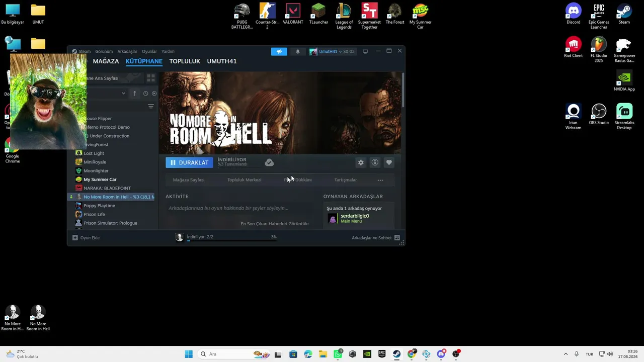Show game info panel icon

coord(375,162)
